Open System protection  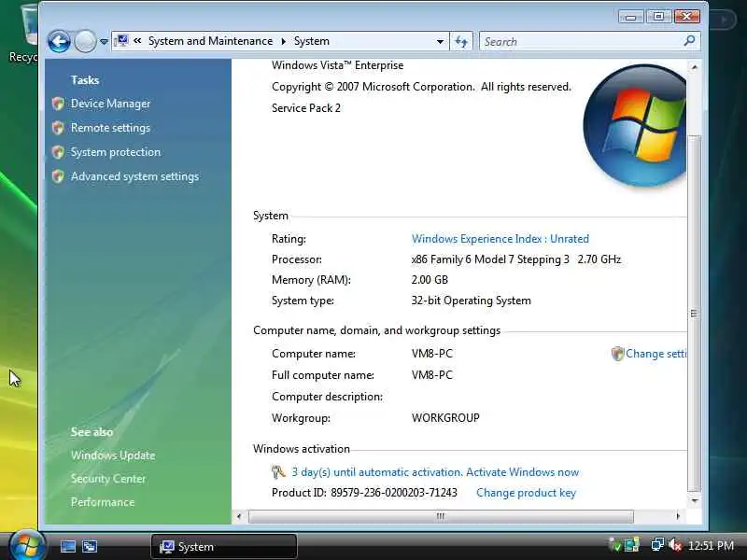(x=116, y=152)
